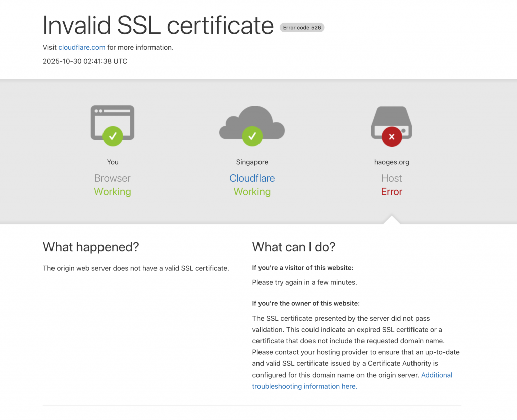The height and width of the screenshot is (420, 517).
Task: Click the Singapore location label
Action: click(x=252, y=162)
